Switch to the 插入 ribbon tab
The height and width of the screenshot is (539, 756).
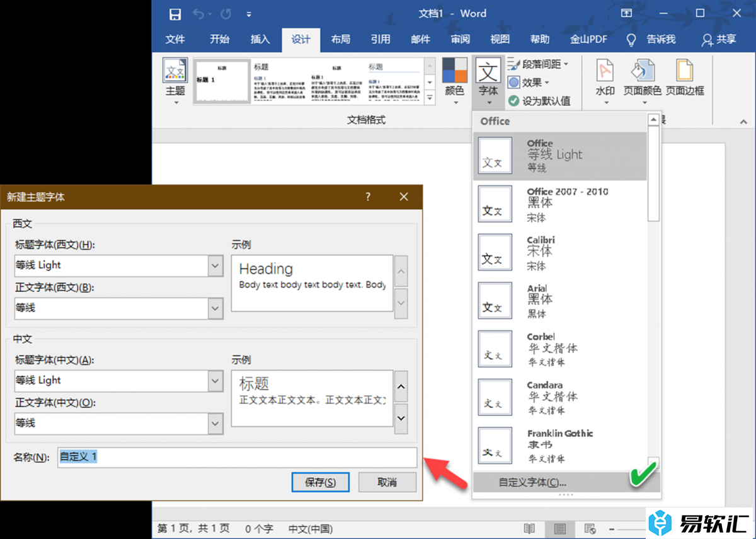tap(260, 39)
